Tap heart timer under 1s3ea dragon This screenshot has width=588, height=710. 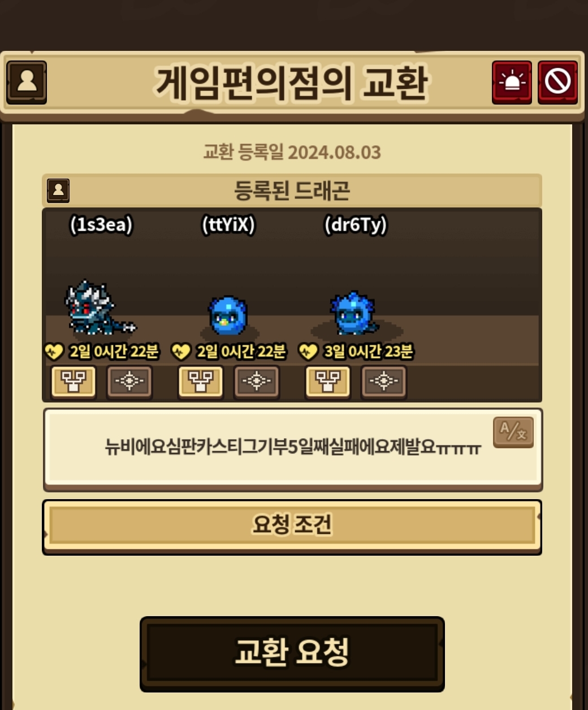tap(102, 352)
